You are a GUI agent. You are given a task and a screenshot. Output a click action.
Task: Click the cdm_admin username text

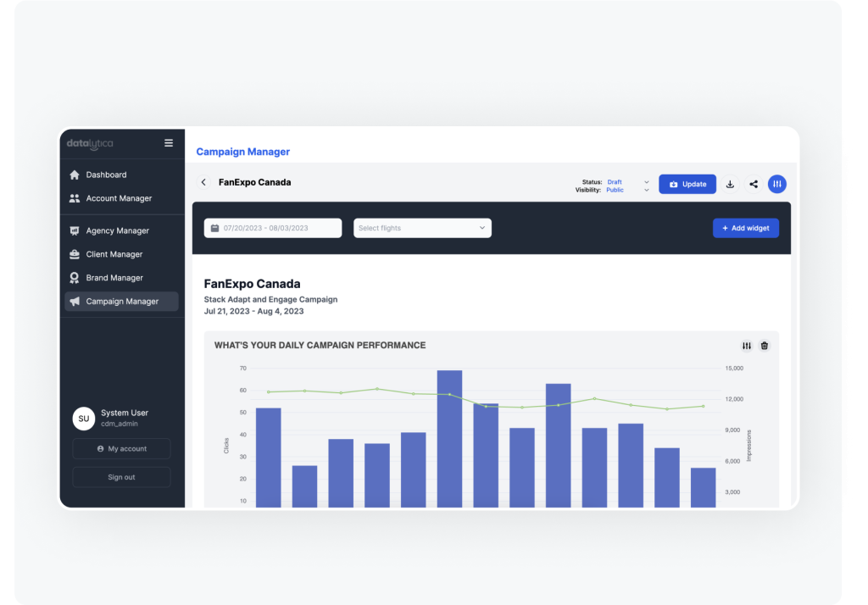pos(120,424)
